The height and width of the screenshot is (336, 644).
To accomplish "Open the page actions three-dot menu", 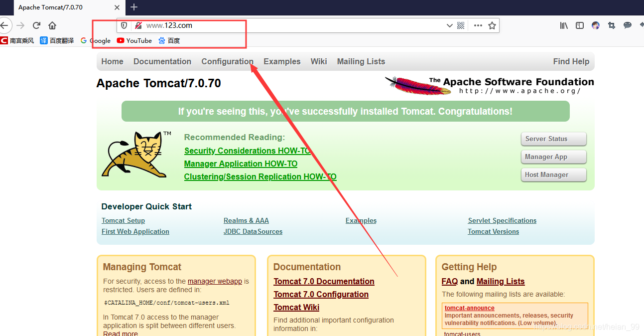I will coord(478,25).
